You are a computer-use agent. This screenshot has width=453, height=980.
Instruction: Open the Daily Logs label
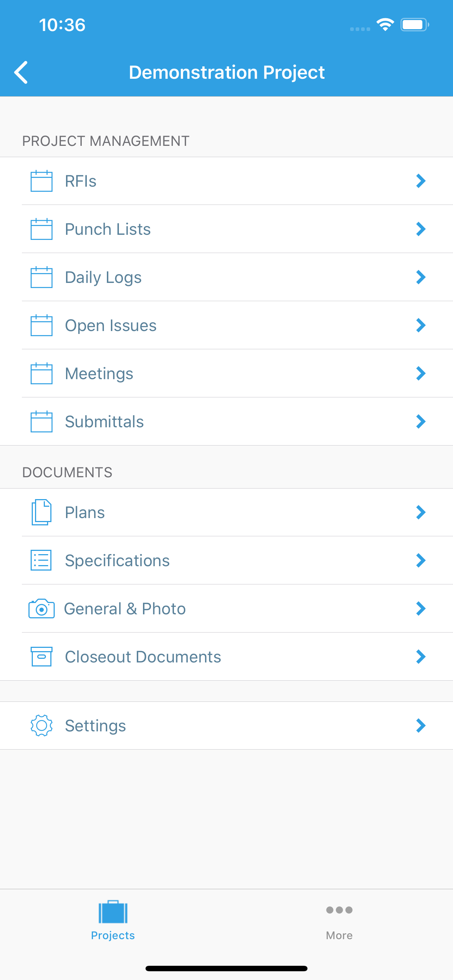(103, 277)
